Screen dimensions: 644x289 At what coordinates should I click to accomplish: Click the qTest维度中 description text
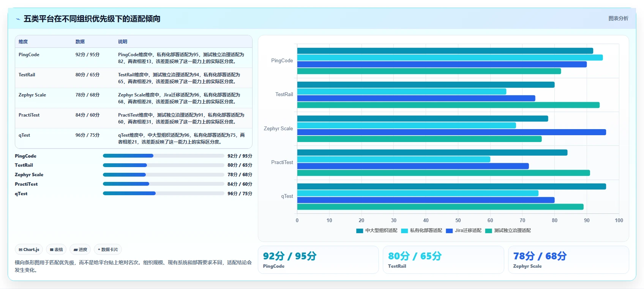coord(181,139)
